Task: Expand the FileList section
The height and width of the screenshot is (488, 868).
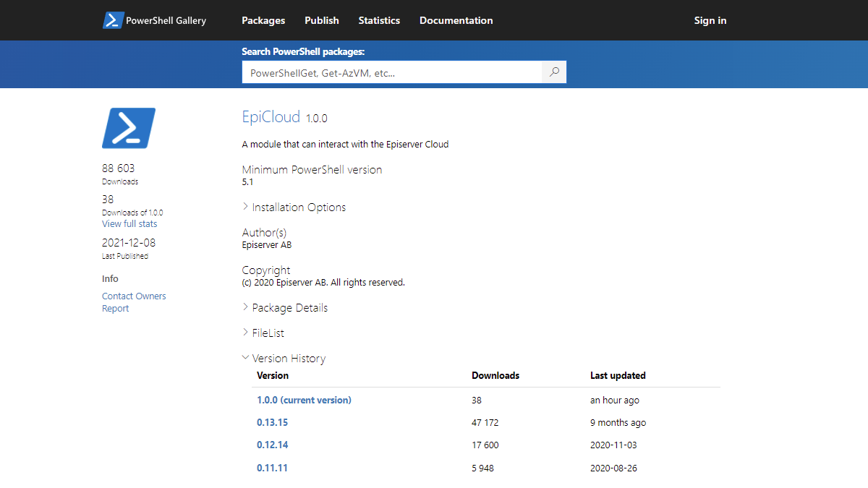Action: coord(268,333)
